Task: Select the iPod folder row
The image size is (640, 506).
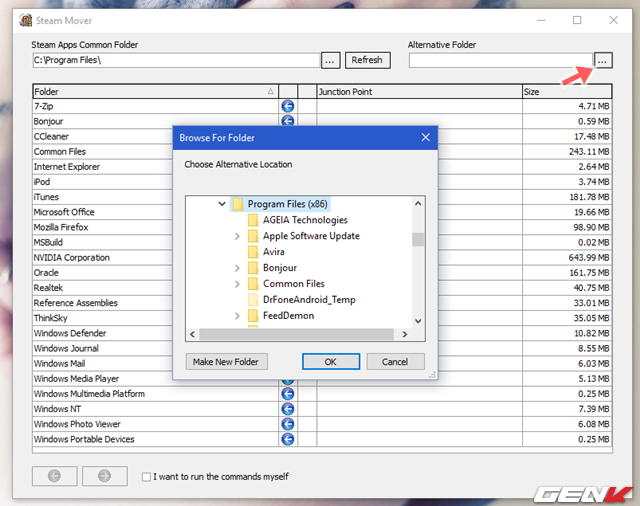Action: (102, 182)
